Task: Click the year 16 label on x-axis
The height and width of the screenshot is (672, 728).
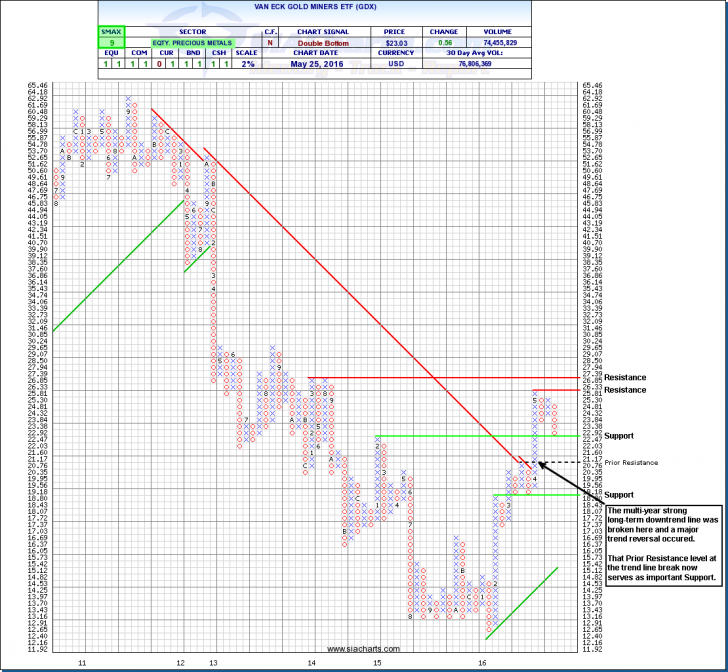Action: point(482,662)
